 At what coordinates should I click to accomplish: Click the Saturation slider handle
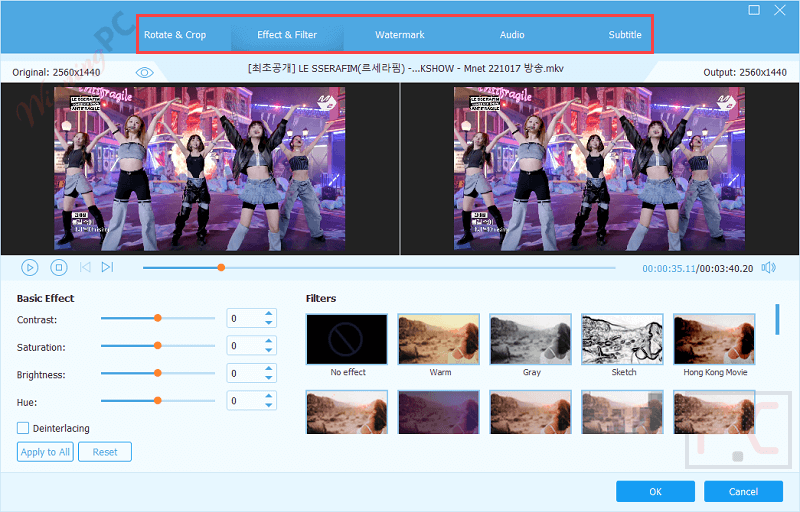[x=158, y=346]
